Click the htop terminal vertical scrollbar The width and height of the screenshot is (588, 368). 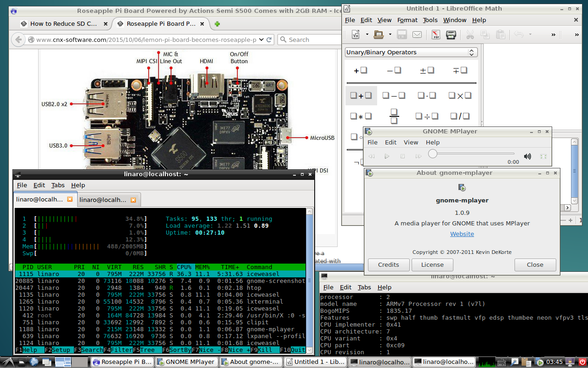(x=310, y=282)
